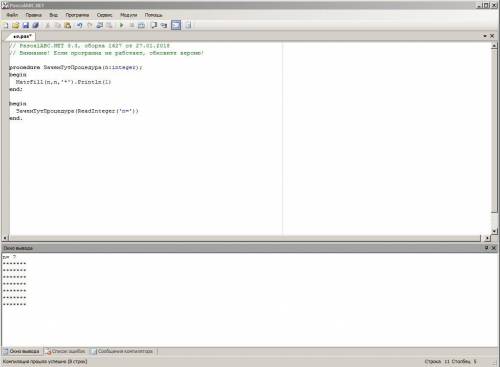Click the New file toolbar icon
Image resolution: width=500 pixels, height=367 pixels.
coord(6,25)
